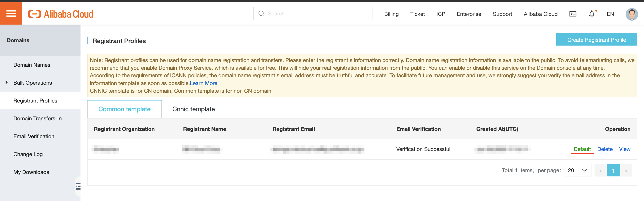This screenshot has width=644, height=201.
Task: Select the Common template tab
Action: [x=124, y=109]
